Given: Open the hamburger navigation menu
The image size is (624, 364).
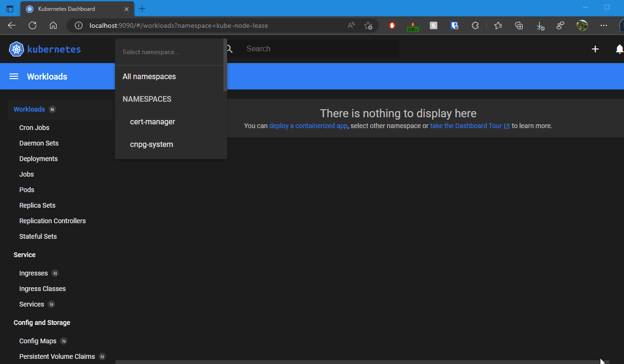Looking at the screenshot, I should (x=14, y=76).
